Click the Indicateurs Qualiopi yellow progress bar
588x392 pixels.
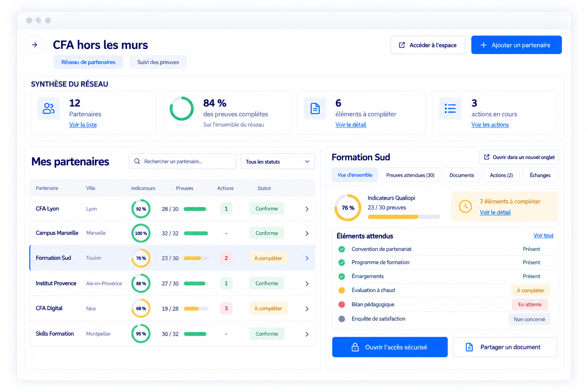click(x=404, y=217)
